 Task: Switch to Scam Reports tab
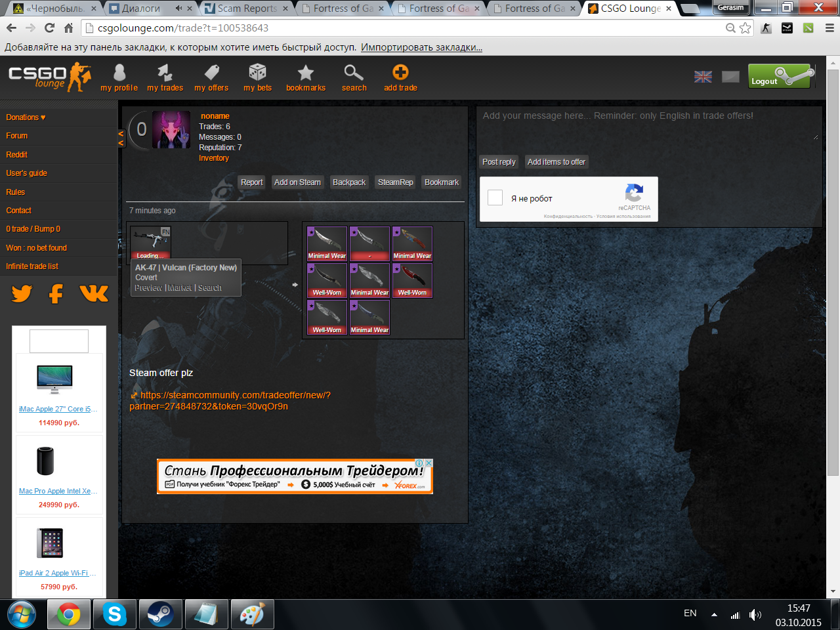click(x=245, y=9)
